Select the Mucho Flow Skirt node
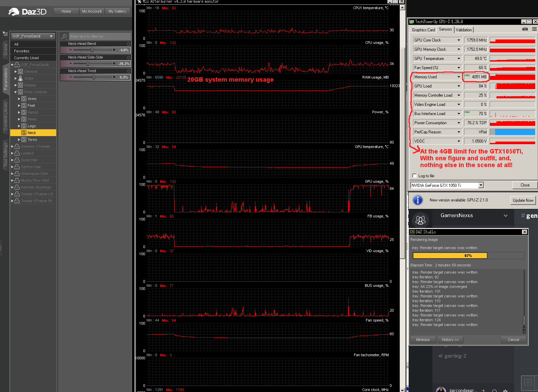Viewport: 538px width, 392px height. click(33, 180)
